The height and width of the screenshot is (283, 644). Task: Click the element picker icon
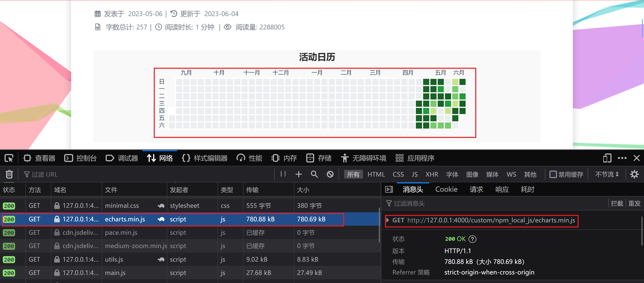[x=9, y=158]
